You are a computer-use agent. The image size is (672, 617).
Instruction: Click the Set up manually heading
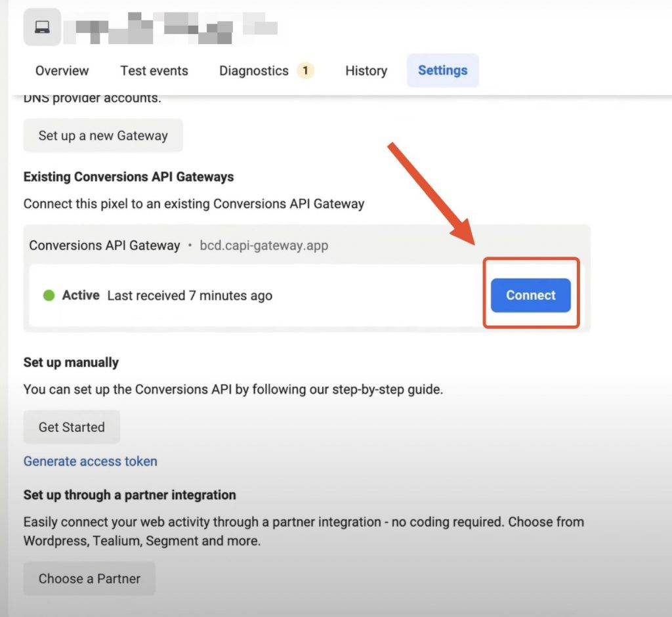[70, 362]
